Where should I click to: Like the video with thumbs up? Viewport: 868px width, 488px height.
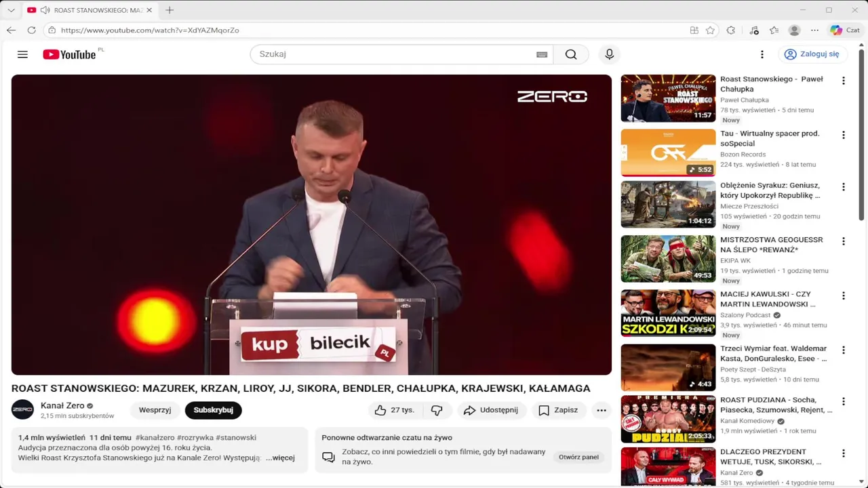(394, 410)
